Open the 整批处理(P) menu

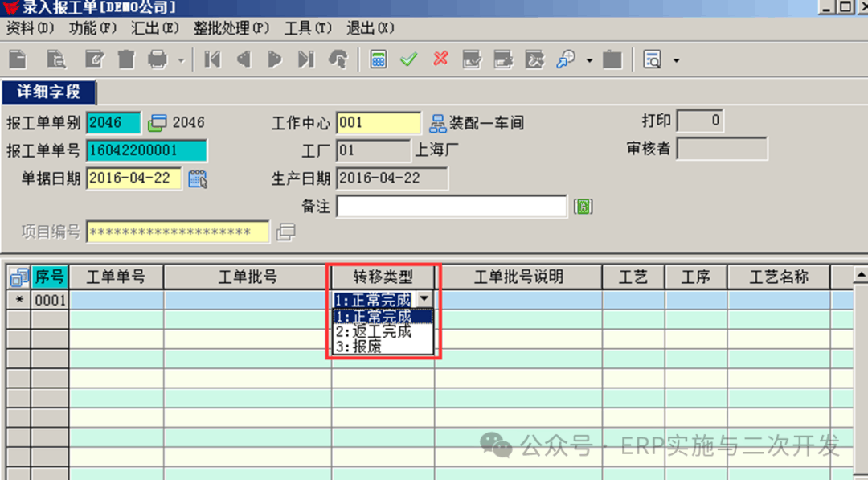pos(231,28)
